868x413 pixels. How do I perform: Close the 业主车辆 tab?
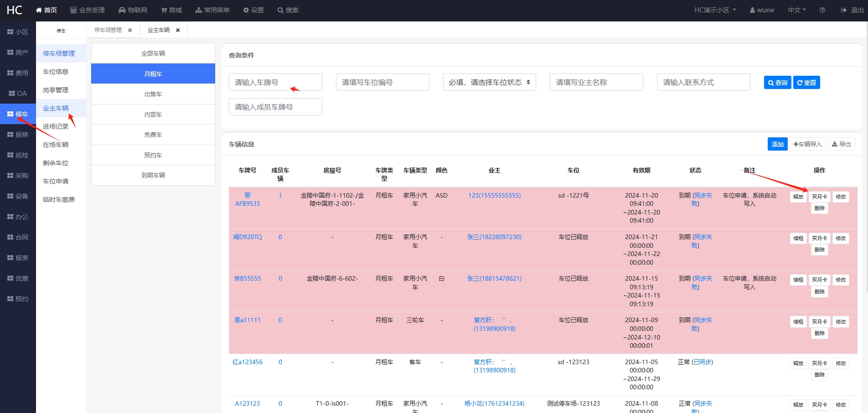pos(178,30)
